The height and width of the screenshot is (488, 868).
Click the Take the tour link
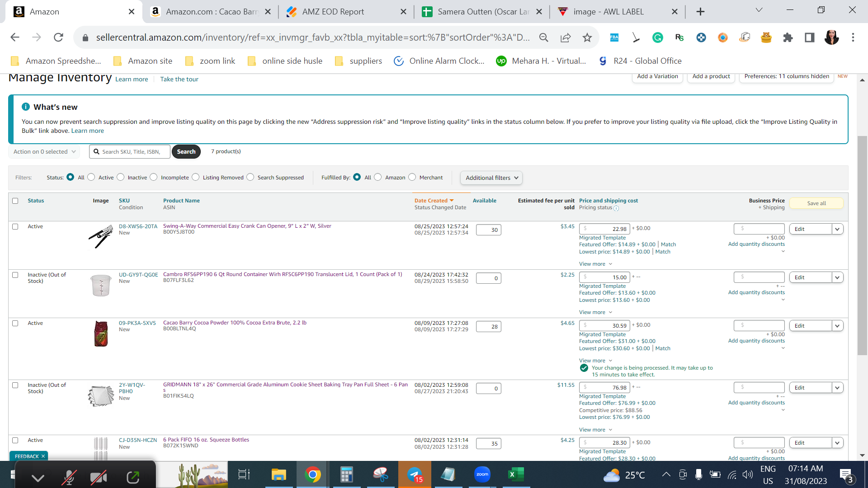click(x=179, y=80)
